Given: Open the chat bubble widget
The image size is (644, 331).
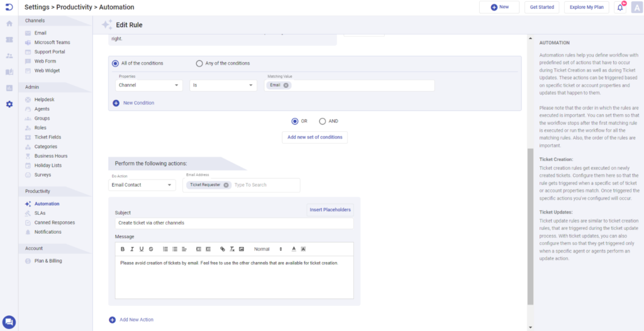Looking at the screenshot, I should click(9, 322).
